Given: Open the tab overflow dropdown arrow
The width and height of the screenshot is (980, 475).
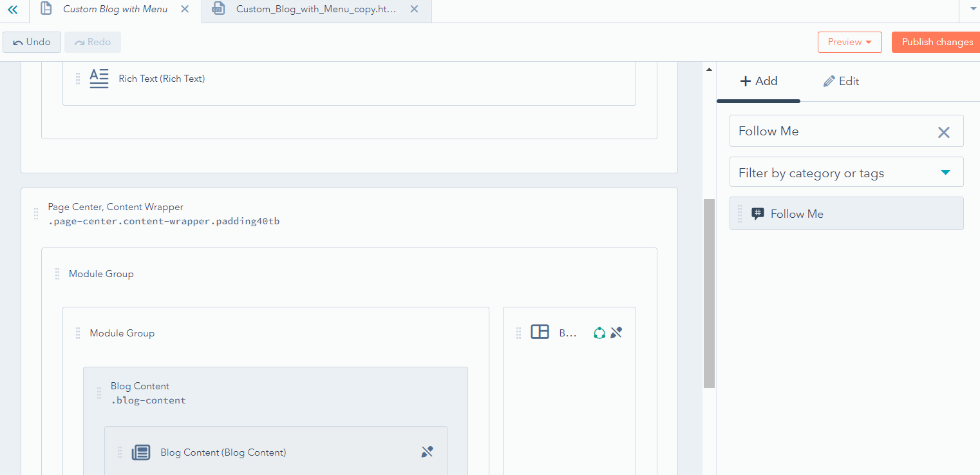Looking at the screenshot, I should pyautogui.click(x=972, y=9).
